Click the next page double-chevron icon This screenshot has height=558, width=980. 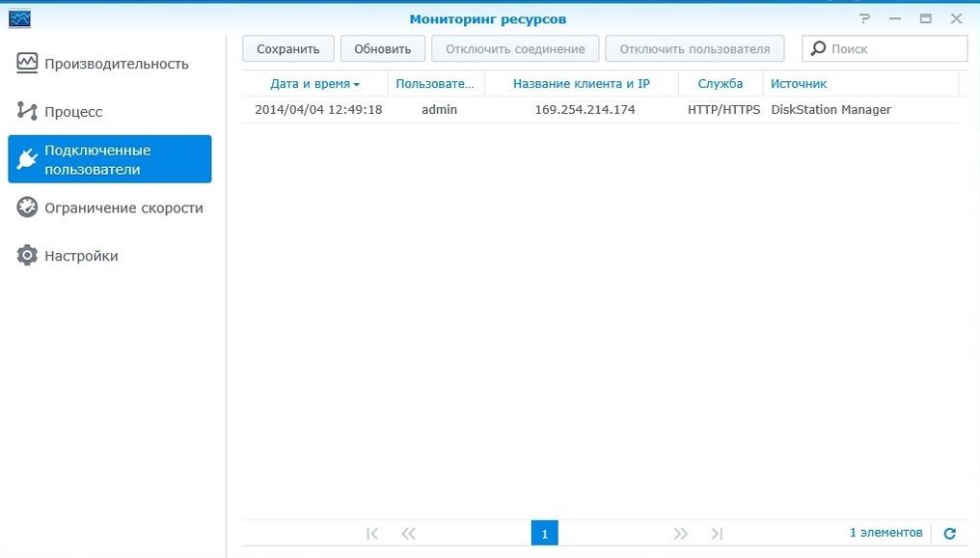point(681,533)
